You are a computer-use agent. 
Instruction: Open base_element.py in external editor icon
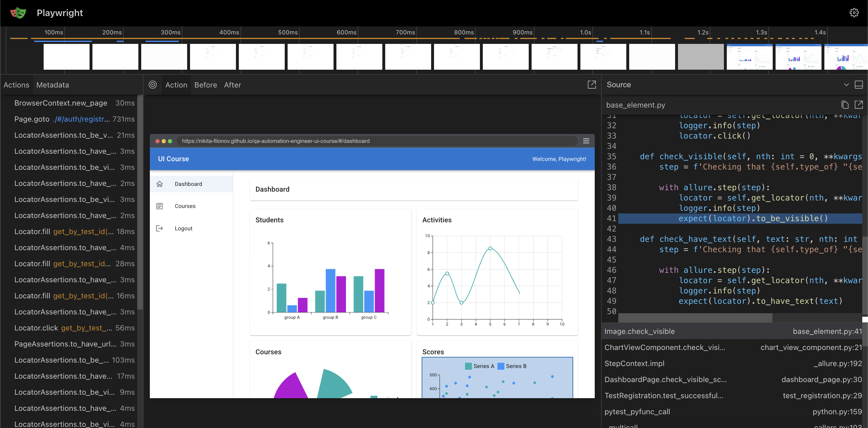pos(859,105)
